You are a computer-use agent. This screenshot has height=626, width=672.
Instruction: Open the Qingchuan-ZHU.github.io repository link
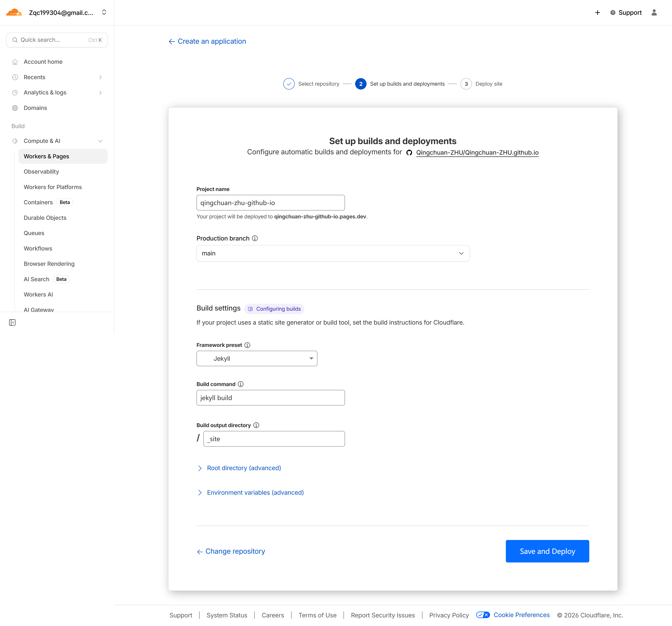(477, 152)
